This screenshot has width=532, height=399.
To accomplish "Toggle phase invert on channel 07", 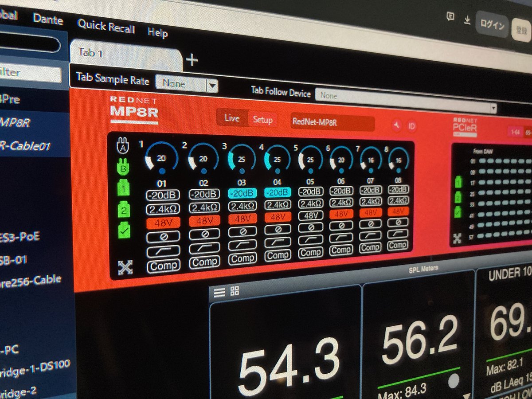I will click(370, 223).
